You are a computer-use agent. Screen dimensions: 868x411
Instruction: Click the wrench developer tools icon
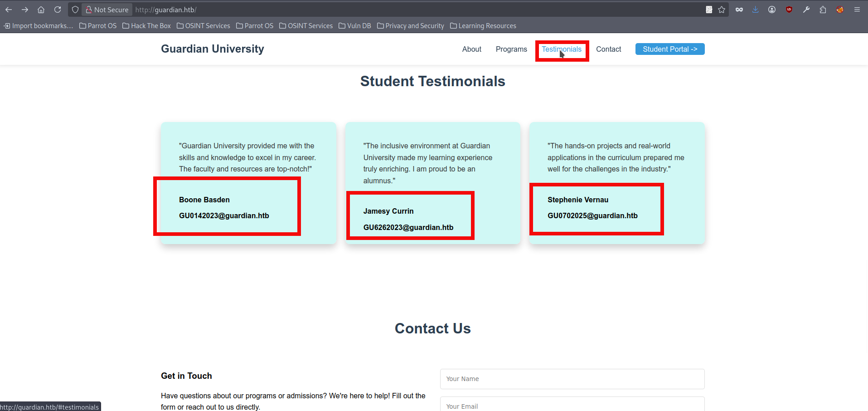[x=806, y=10]
